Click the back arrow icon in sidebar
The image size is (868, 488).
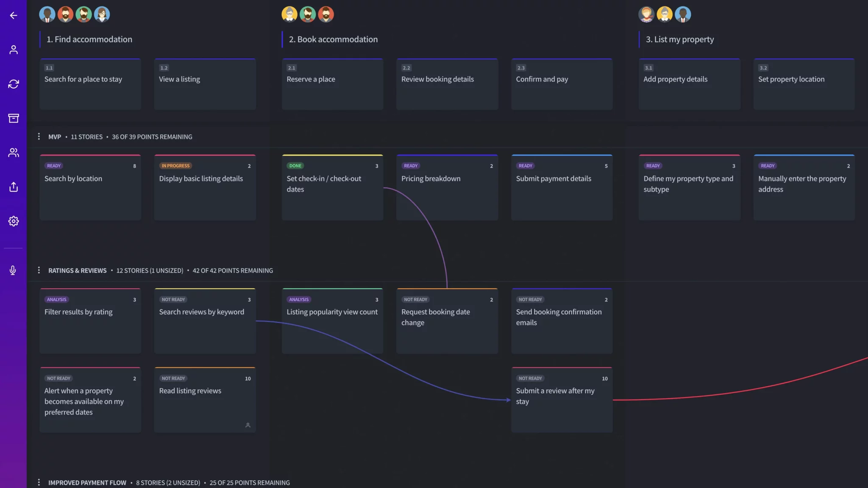click(x=14, y=15)
